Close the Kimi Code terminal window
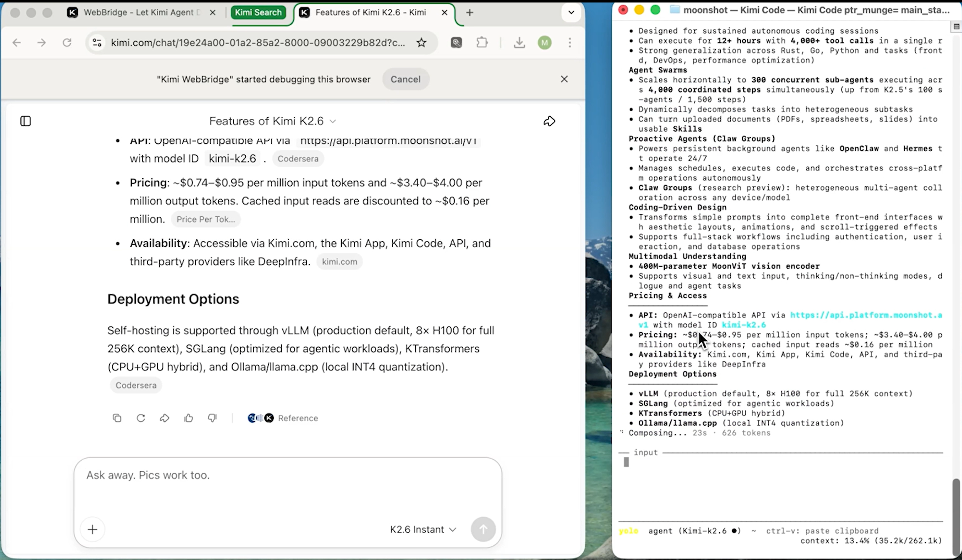 (x=623, y=10)
